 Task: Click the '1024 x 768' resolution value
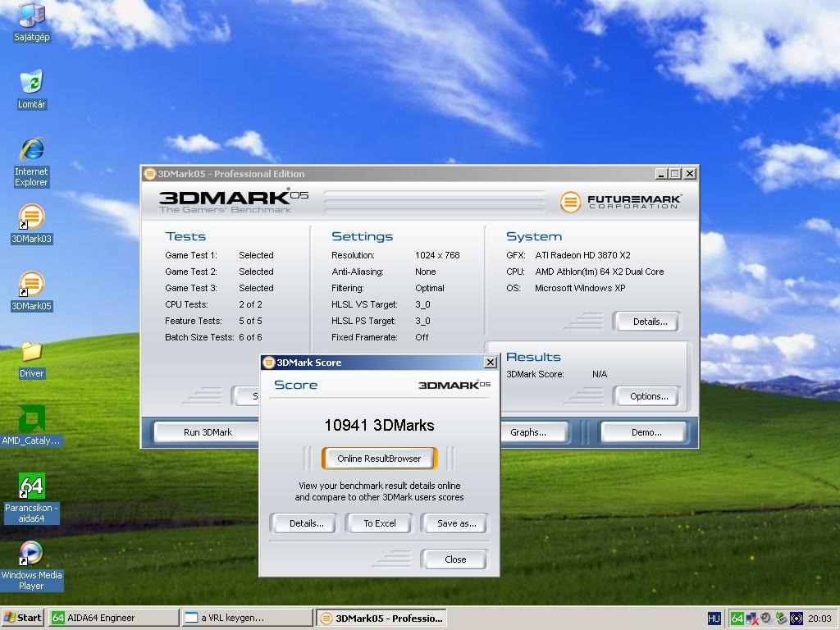[437, 255]
